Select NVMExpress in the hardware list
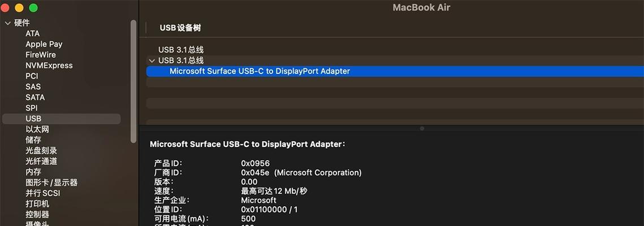 49,65
